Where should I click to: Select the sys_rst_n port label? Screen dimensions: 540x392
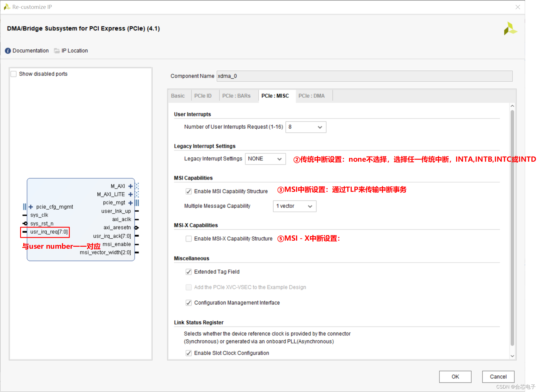pos(42,223)
